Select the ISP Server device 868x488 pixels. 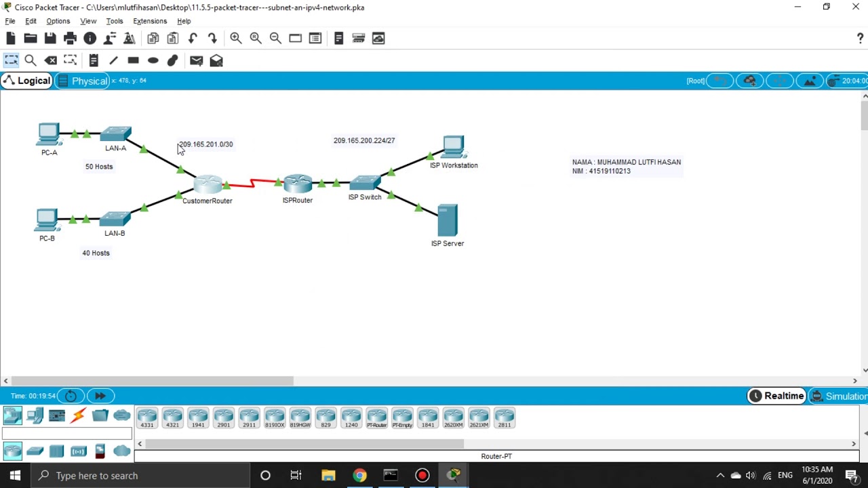point(448,220)
